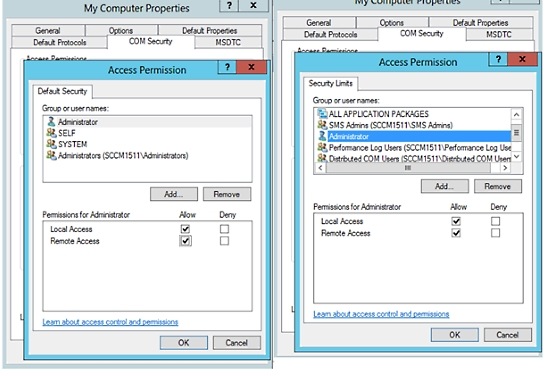Open the General tab in left Properties window
This screenshot has height=376, width=557.
point(48,31)
